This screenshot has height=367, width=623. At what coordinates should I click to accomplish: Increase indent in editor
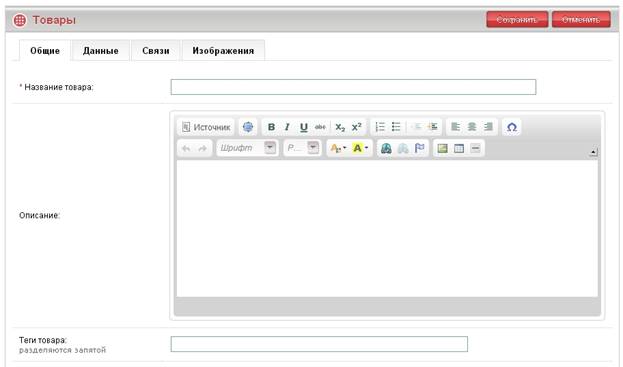433,127
